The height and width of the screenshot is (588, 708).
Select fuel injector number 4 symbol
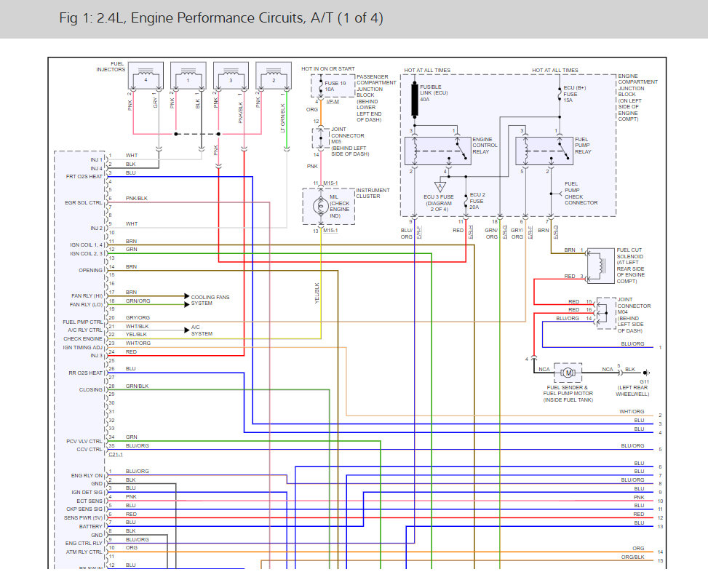pos(146,76)
